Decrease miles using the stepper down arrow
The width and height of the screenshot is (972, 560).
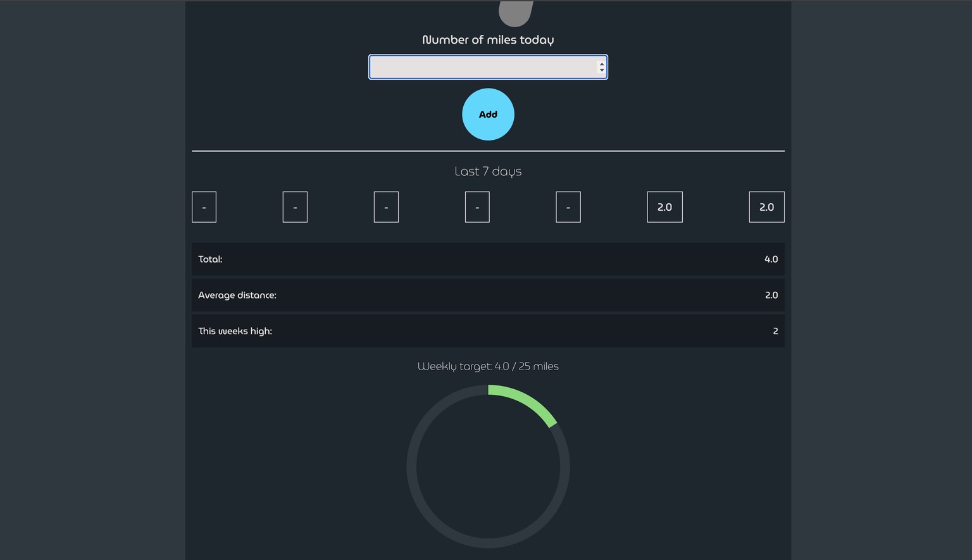click(602, 70)
